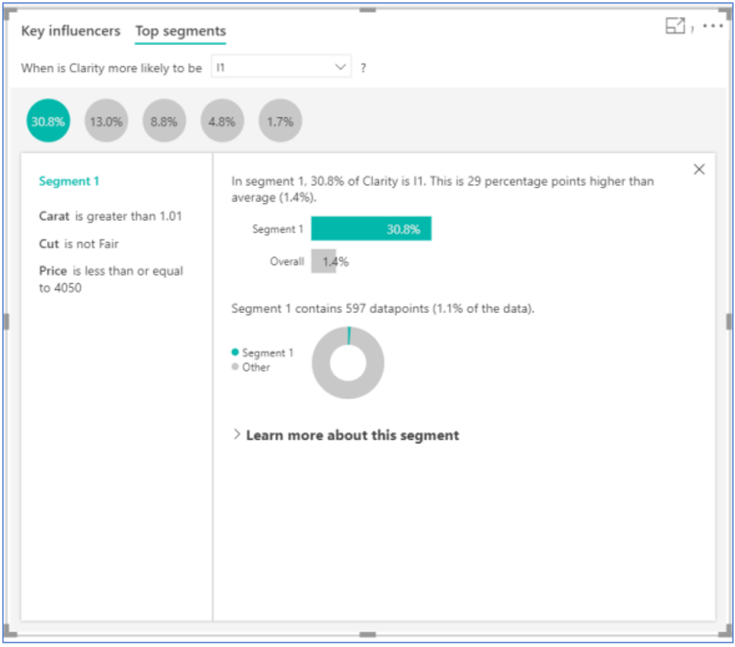Click the Price less than or equal condition
Viewport: 735px width, 647px height.
(x=111, y=279)
